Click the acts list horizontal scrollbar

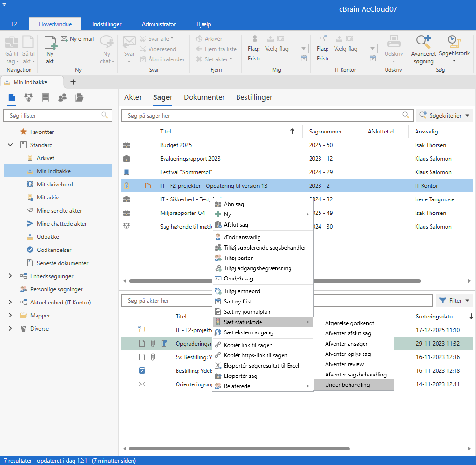(239, 449)
